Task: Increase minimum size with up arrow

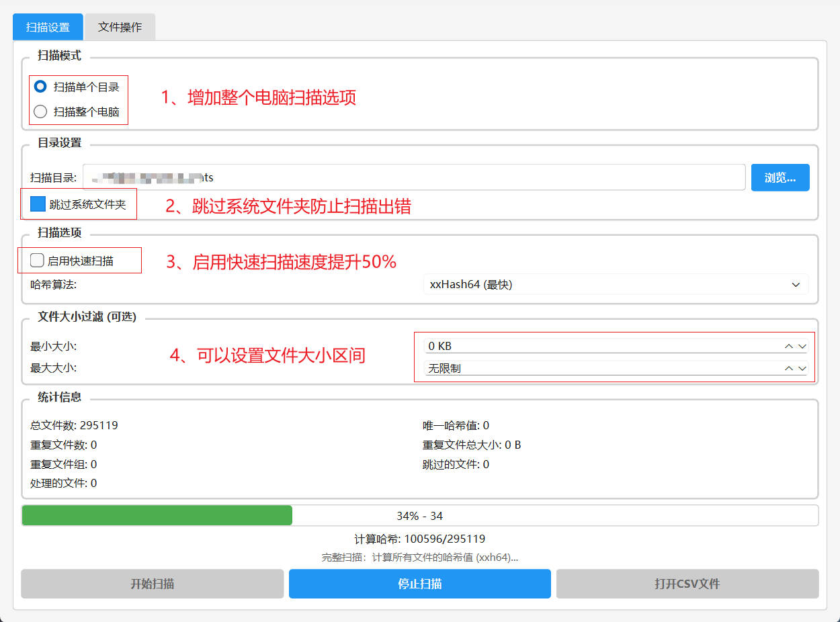Action: click(x=789, y=347)
